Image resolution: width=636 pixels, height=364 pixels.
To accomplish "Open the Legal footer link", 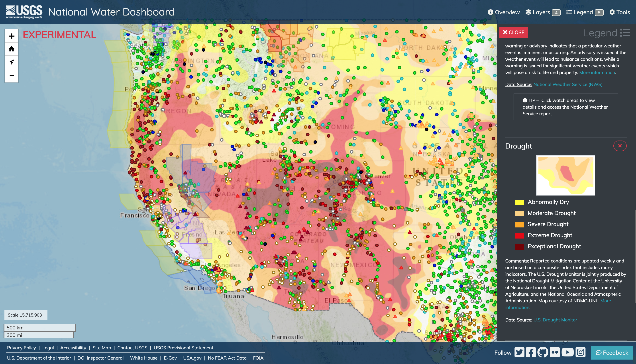I will (x=48, y=348).
